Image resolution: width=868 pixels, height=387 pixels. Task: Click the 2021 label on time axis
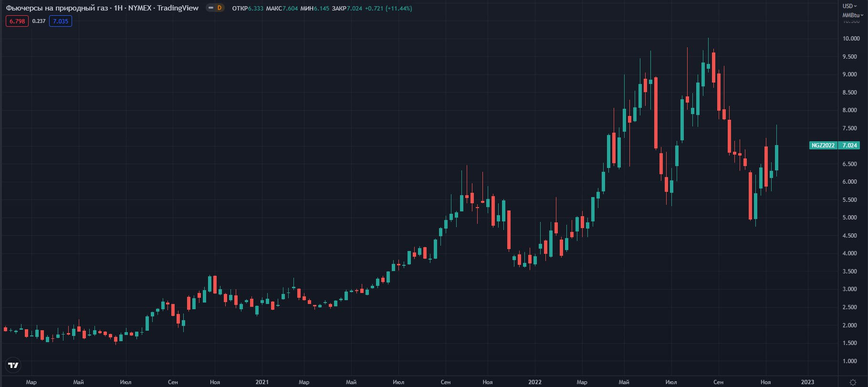tap(262, 382)
